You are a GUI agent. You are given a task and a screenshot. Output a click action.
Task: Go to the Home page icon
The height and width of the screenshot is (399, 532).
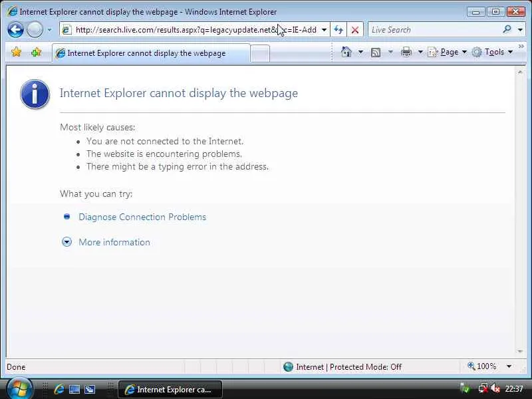coord(346,52)
